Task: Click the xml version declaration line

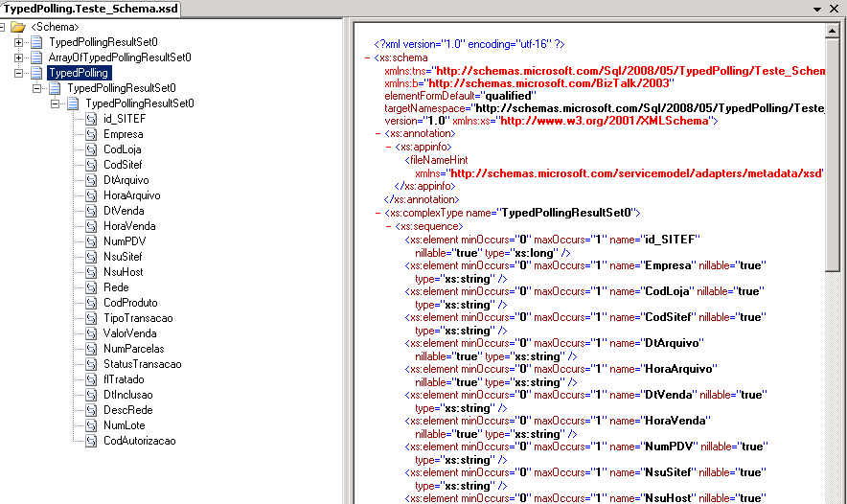Action: point(469,44)
